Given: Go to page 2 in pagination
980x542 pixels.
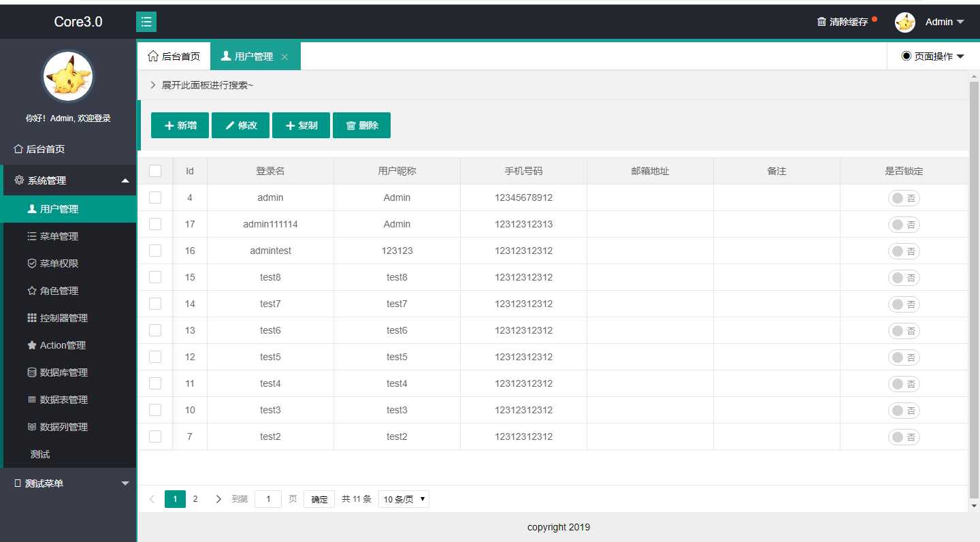Looking at the screenshot, I should (195, 499).
